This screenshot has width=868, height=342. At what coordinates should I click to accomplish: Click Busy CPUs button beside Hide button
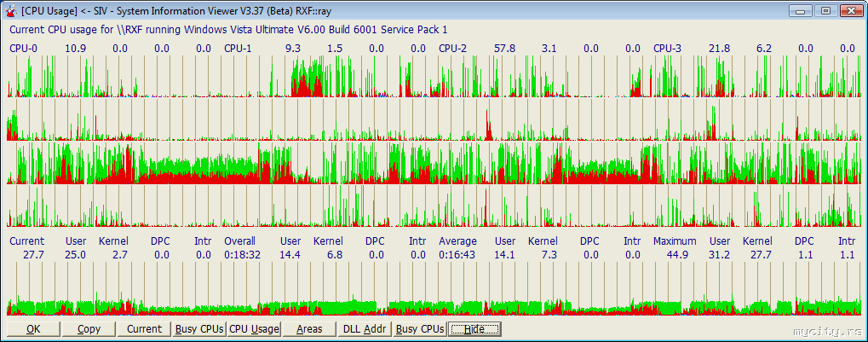(420, 329)
